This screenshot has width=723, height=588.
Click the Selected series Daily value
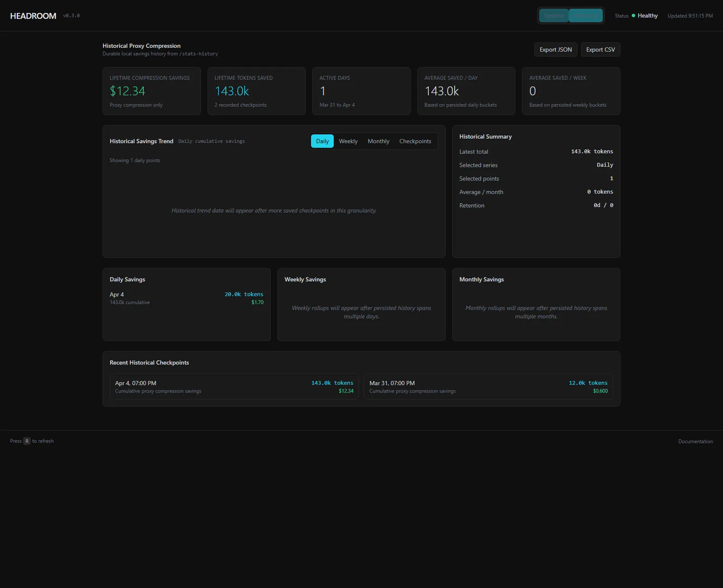(605, 165)
